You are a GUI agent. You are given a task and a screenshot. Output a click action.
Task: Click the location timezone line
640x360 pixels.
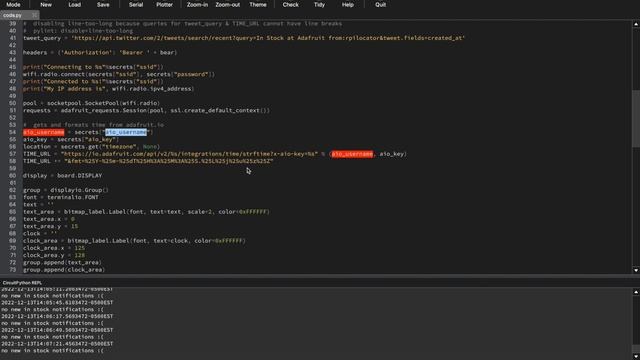point(91,147)
